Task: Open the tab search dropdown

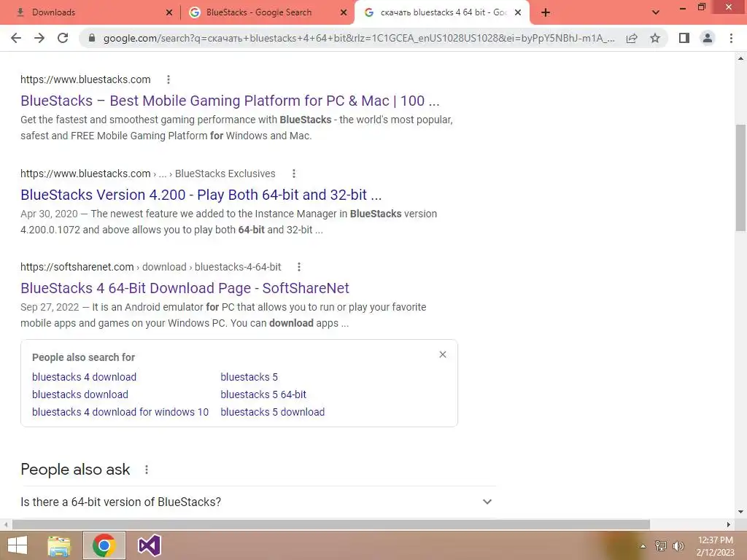Action: (656, 12)
